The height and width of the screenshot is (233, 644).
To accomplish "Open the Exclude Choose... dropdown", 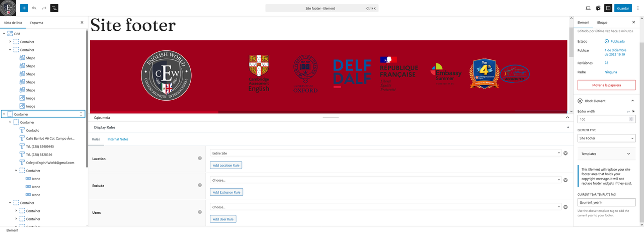I will pos(385,180).
